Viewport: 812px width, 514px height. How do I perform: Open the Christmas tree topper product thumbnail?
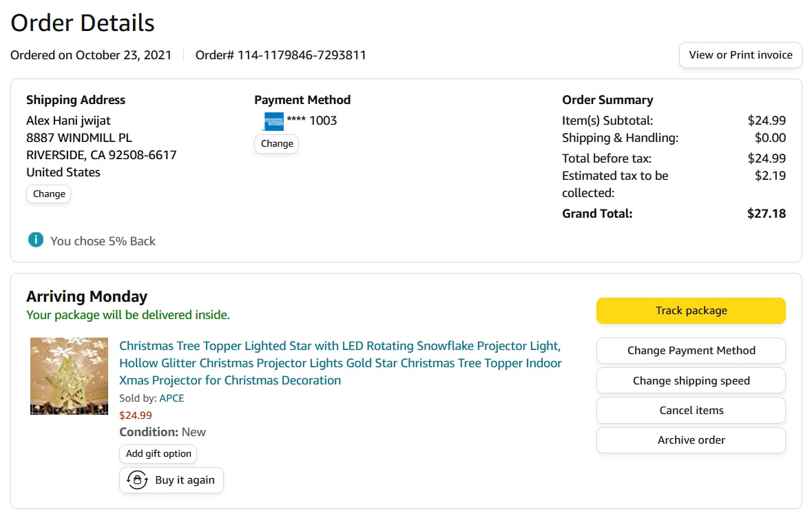(69, 376)
